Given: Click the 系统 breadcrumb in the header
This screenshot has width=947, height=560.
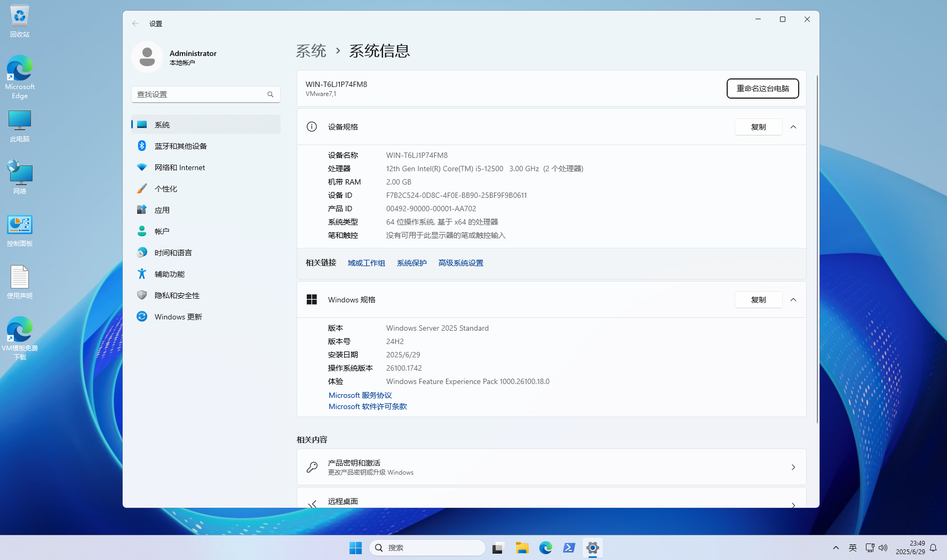Looking at the screenshot, I should point(311,51).
